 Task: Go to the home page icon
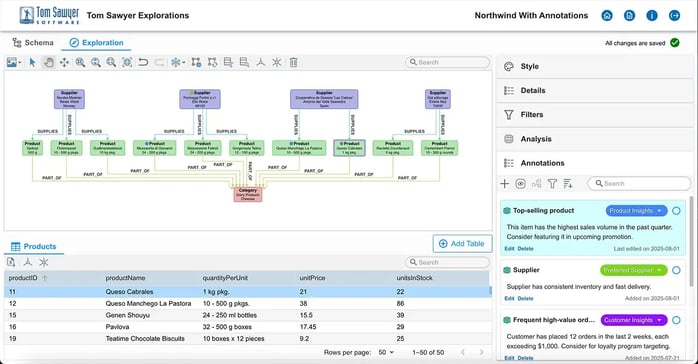pos(607,16)
